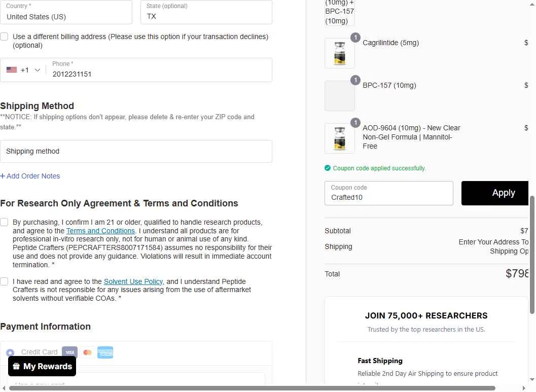
Task: Check the Solvent Use Policy agreement box
Action: (x=4, y=281)
